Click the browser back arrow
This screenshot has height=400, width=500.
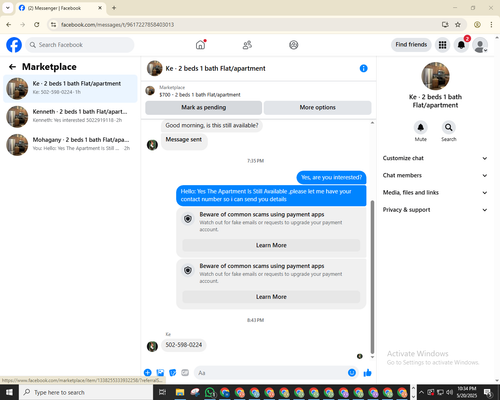coord(9,24)
